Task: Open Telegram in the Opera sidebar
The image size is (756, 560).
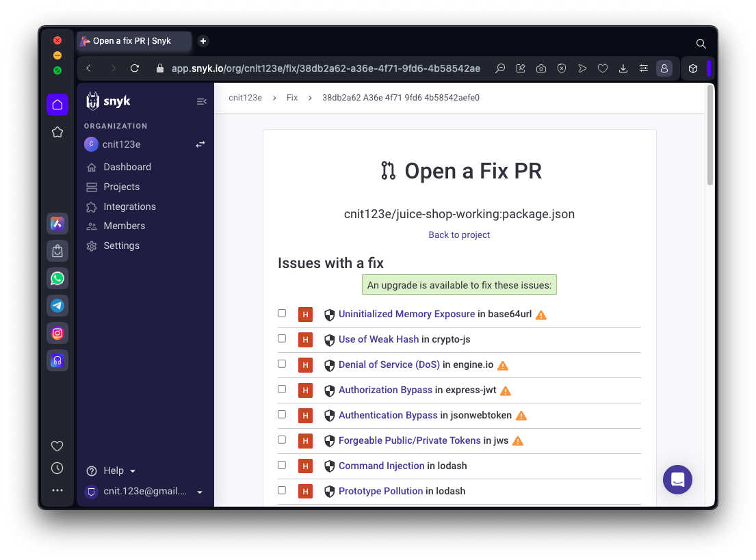Action: tap(57, 306)
